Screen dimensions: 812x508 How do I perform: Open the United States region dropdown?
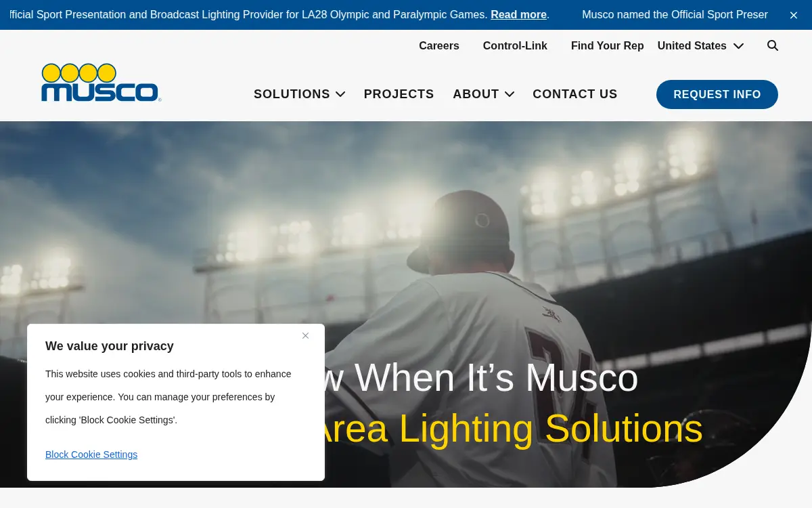coord(700,45)
